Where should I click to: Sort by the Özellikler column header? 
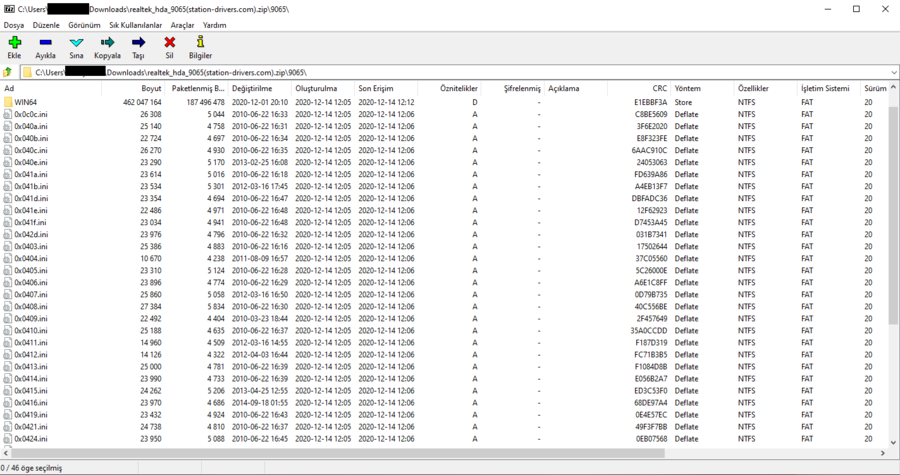pyautogui.click(x=765, y=89)
